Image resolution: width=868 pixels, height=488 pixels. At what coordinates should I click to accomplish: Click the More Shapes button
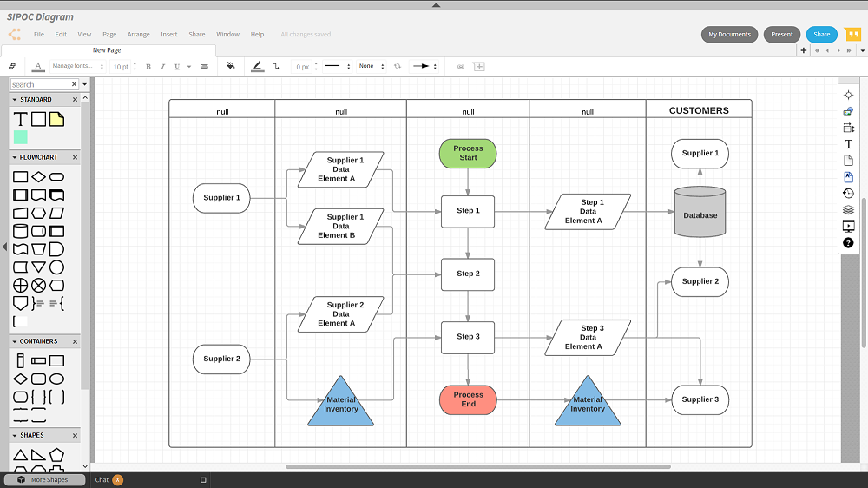[x=45, y=479]
